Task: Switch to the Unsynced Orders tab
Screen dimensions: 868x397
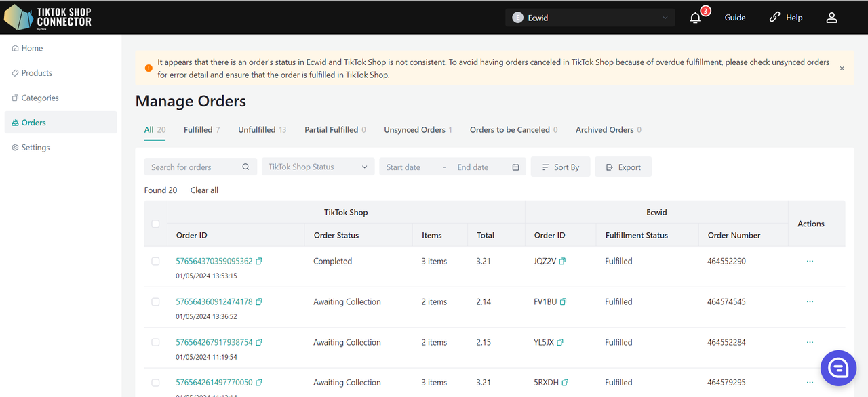Action: click(x=418, y=129)
